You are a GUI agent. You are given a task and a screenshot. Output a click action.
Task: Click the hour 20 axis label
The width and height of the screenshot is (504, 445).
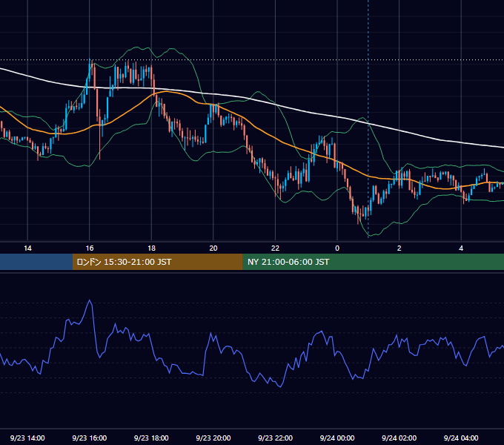coord(213,248)
